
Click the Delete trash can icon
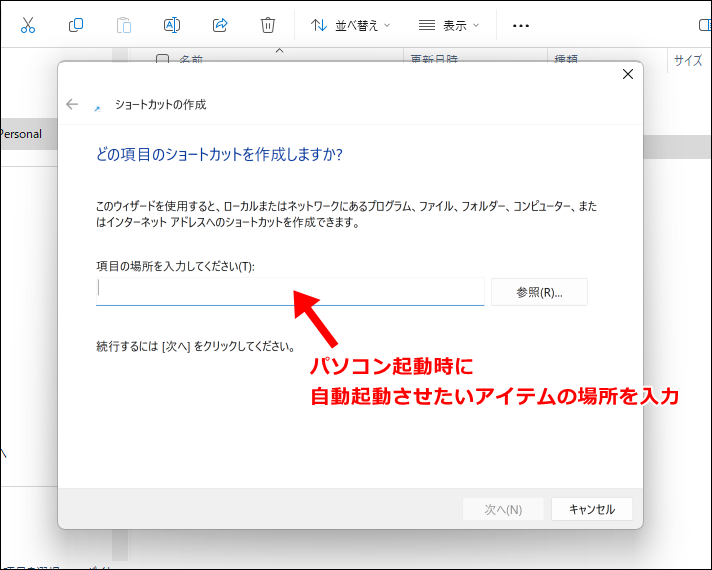click(x=268, y=25)
